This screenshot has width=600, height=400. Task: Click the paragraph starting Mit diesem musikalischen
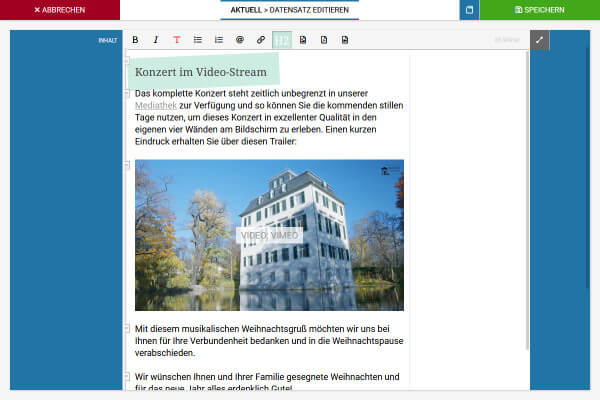tap(269, 341)
